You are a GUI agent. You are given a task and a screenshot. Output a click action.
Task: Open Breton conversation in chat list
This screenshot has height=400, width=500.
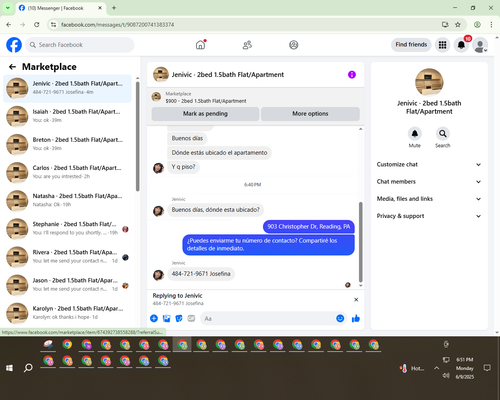pyautogui.click(x=68, y=144)
